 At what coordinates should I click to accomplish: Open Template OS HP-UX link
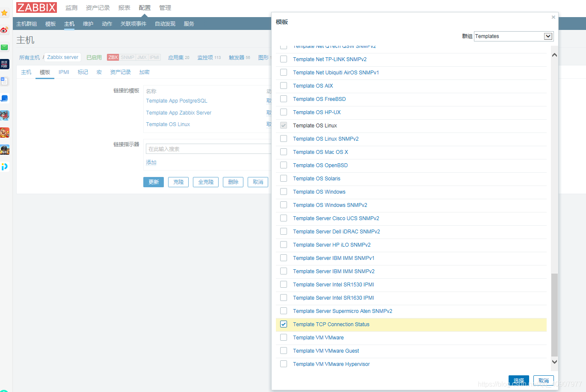point(317,112)
